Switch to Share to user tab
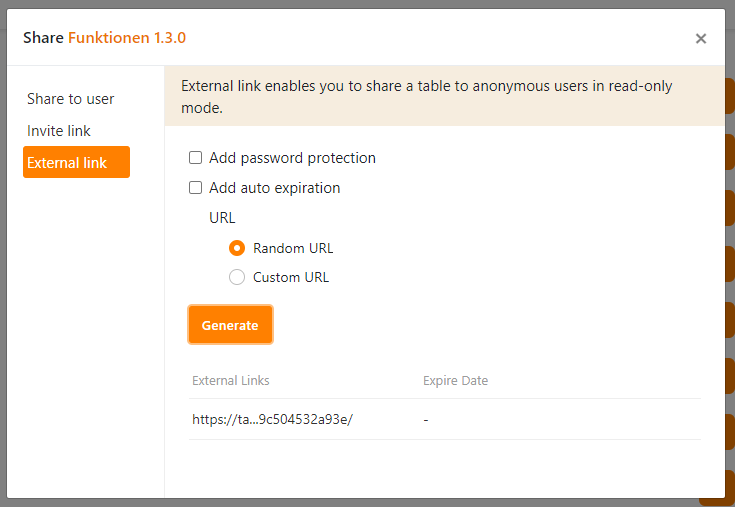 [71, 99]
